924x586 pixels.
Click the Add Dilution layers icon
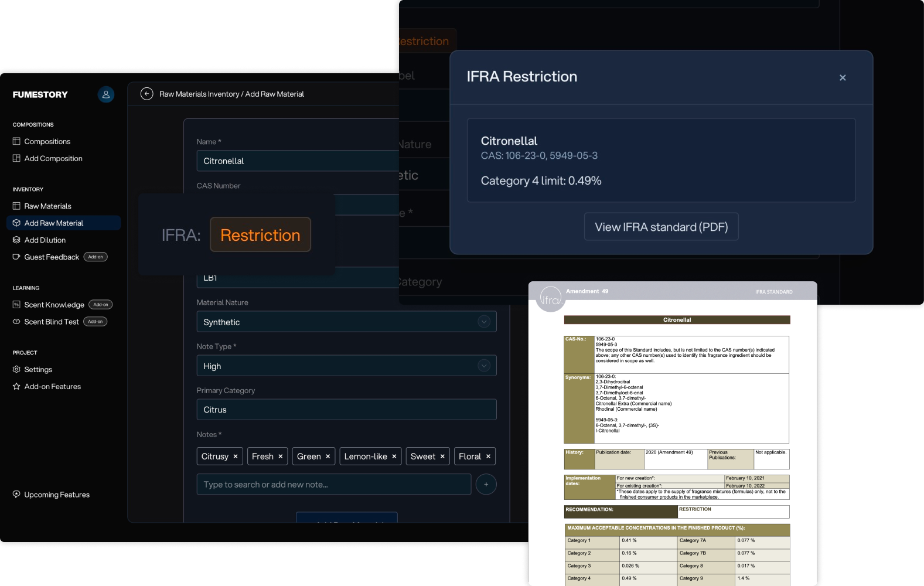point(16,240)
